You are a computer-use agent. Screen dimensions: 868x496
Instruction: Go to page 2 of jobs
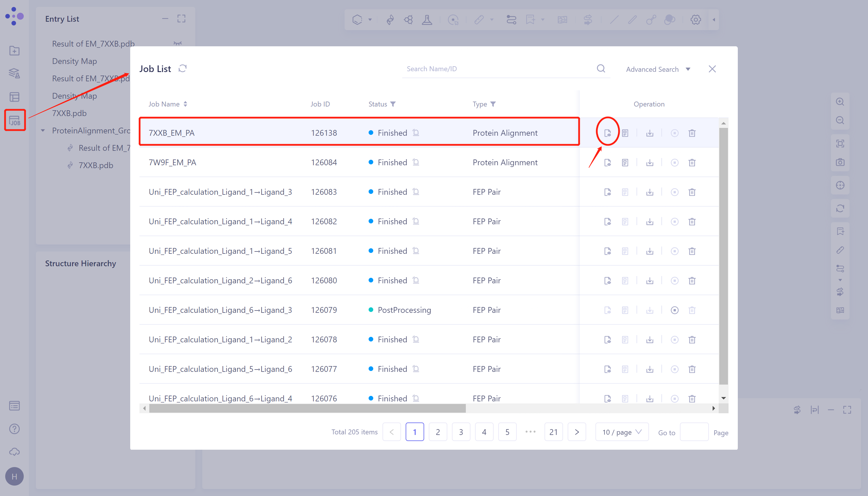pos(437,432)
